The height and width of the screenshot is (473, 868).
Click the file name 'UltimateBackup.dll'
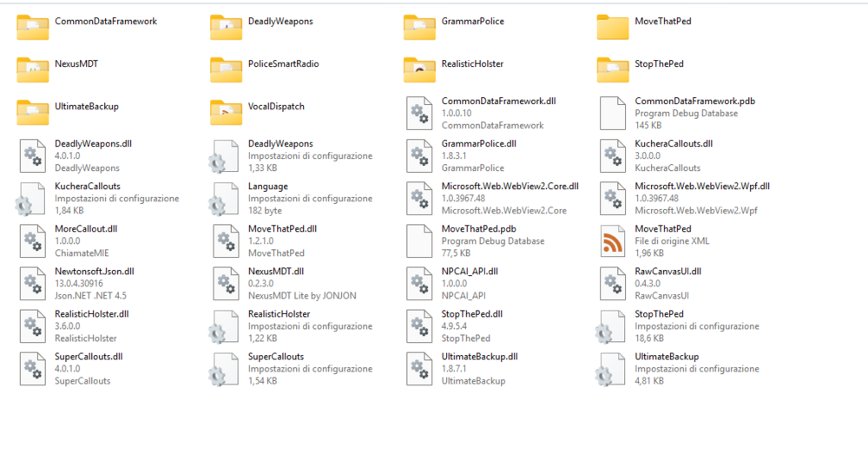(x=479, y=357)
